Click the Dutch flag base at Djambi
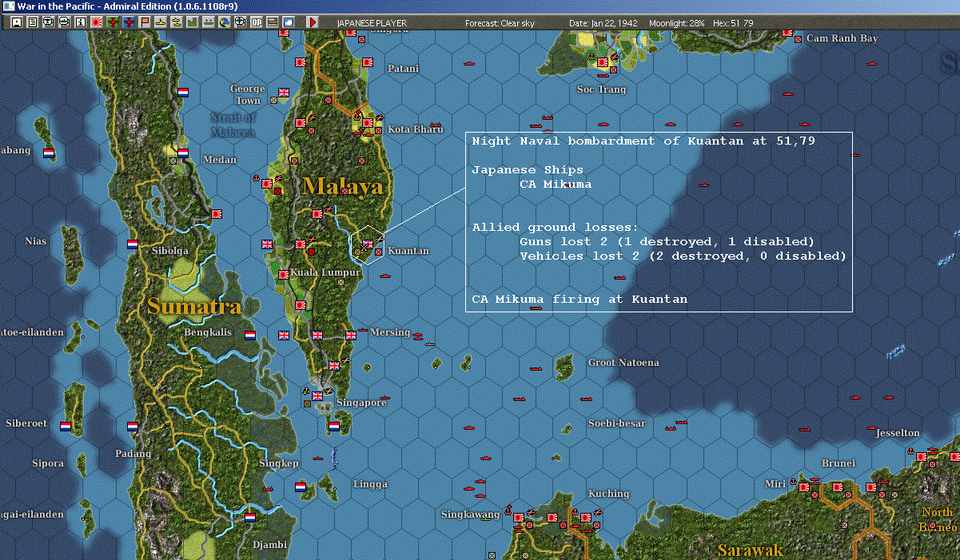The height and width of the screenshot is (560, 960). tap(250, 517)
